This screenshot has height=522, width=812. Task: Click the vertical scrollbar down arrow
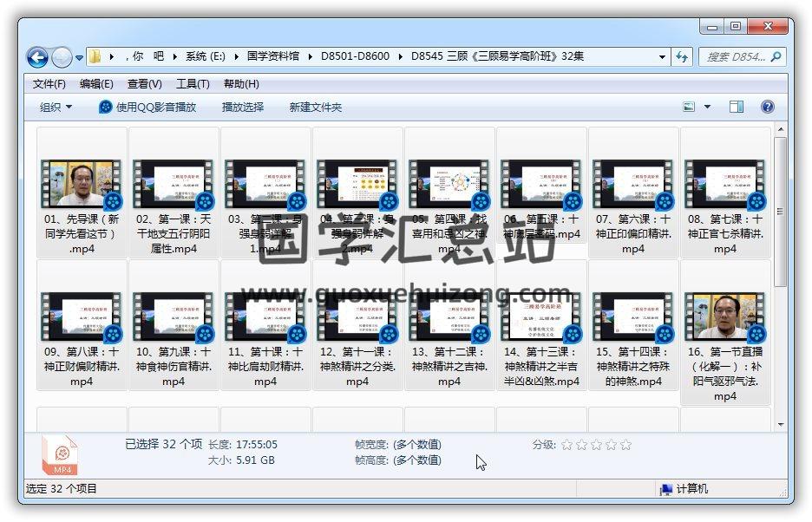[781, 424]
